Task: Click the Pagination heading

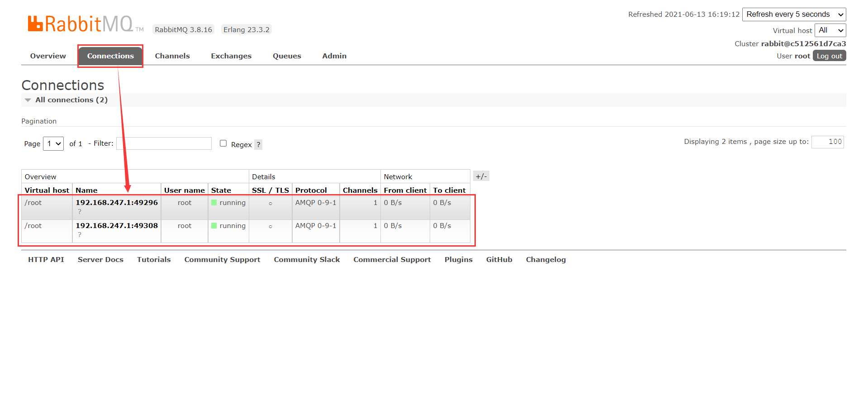Action: click(x=39, y=121)
